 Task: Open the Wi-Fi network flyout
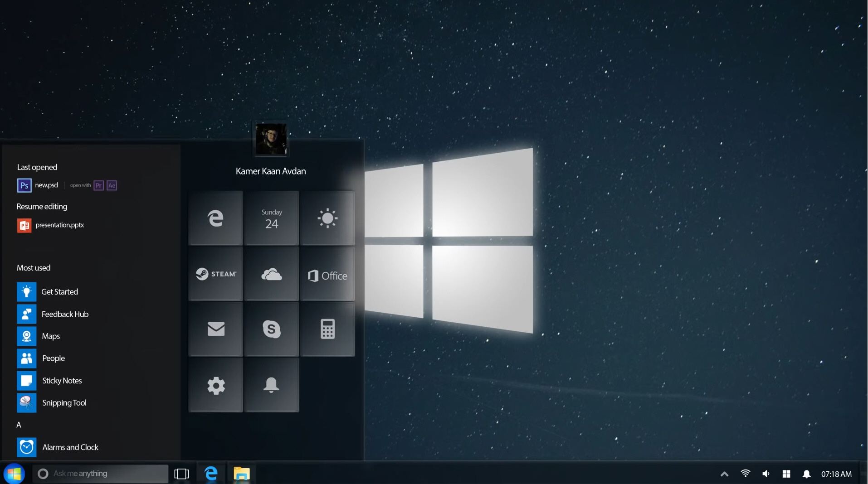(x=745, y=474)
